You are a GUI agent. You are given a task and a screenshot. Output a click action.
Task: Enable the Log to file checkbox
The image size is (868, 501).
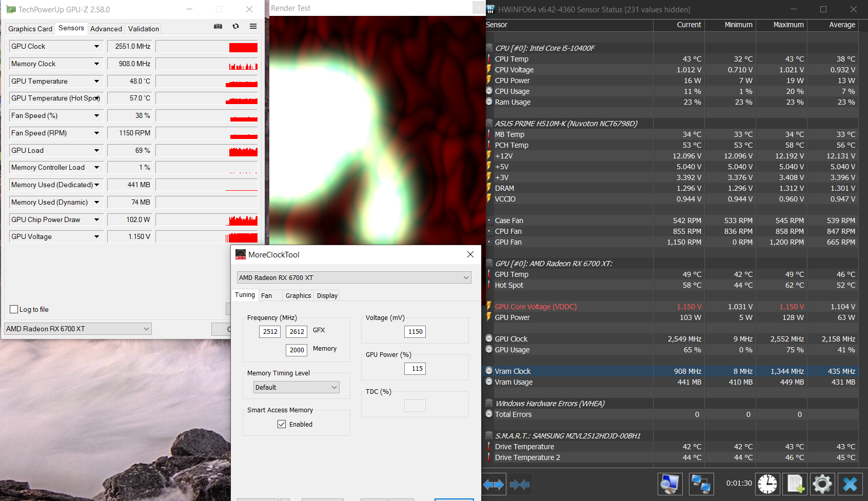pos(14,309)
